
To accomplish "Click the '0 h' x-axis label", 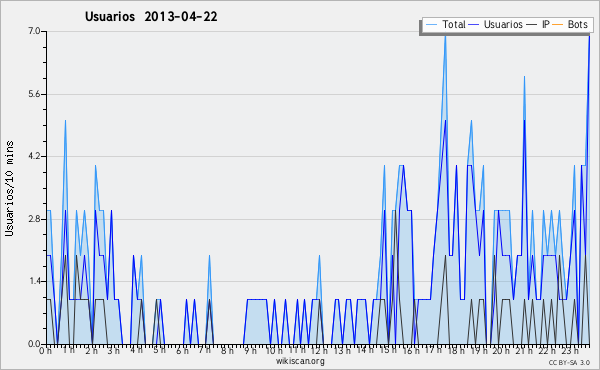I will 45,351.
